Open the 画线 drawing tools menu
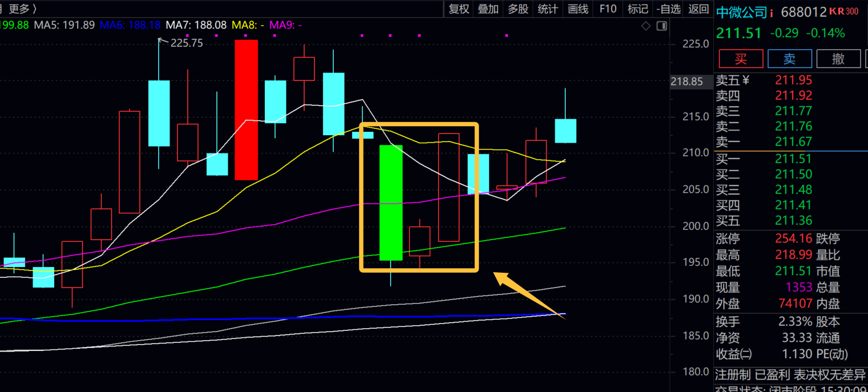Screen dimensions: 868x392 point(578,9)
